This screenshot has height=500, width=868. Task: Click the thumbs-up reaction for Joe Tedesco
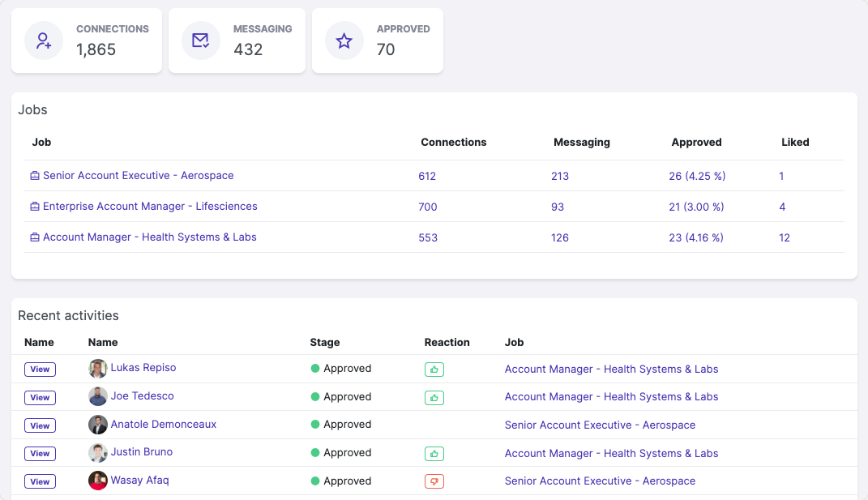[x=434, y=397]
